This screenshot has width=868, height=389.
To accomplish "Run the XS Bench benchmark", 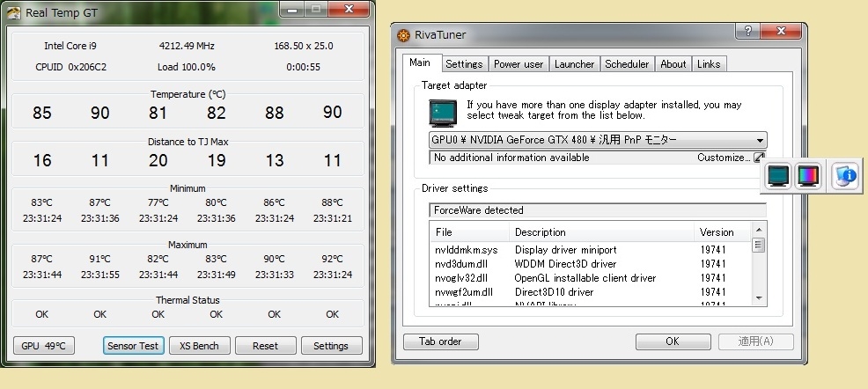I will (x=199, y=346).
